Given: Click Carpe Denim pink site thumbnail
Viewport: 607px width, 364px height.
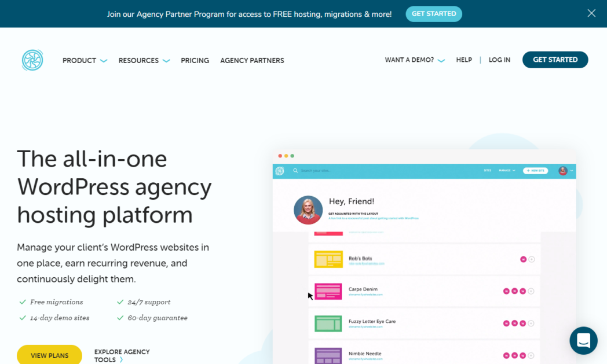Looking at the screenshot, I should pos(328,291).
